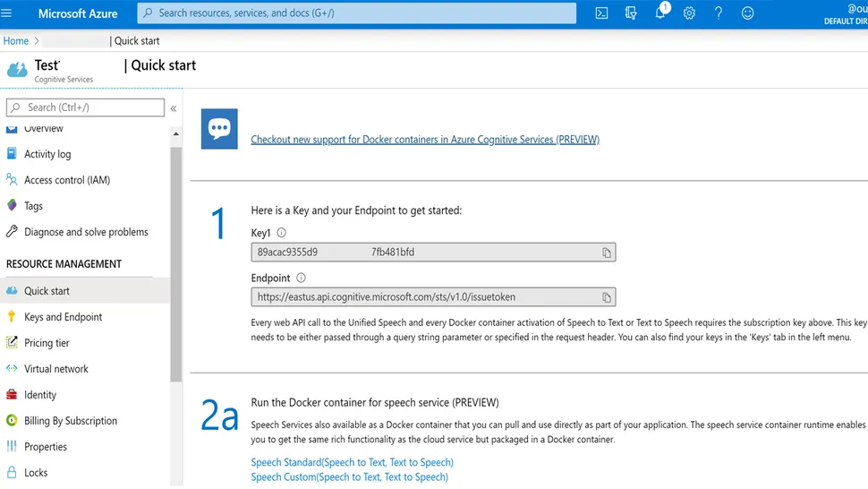
Task: Click the red Identity toolbox icon
Action: click(12, 394)
